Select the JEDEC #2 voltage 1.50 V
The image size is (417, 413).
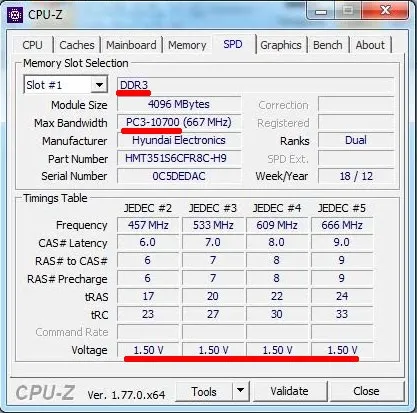coord(148,350)
